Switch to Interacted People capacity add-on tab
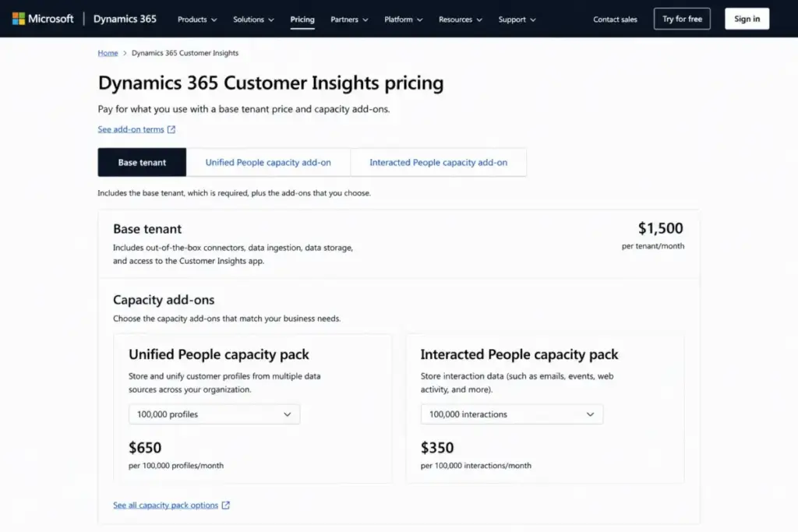This screenshot has width=798, height=532. coord(438,162)
